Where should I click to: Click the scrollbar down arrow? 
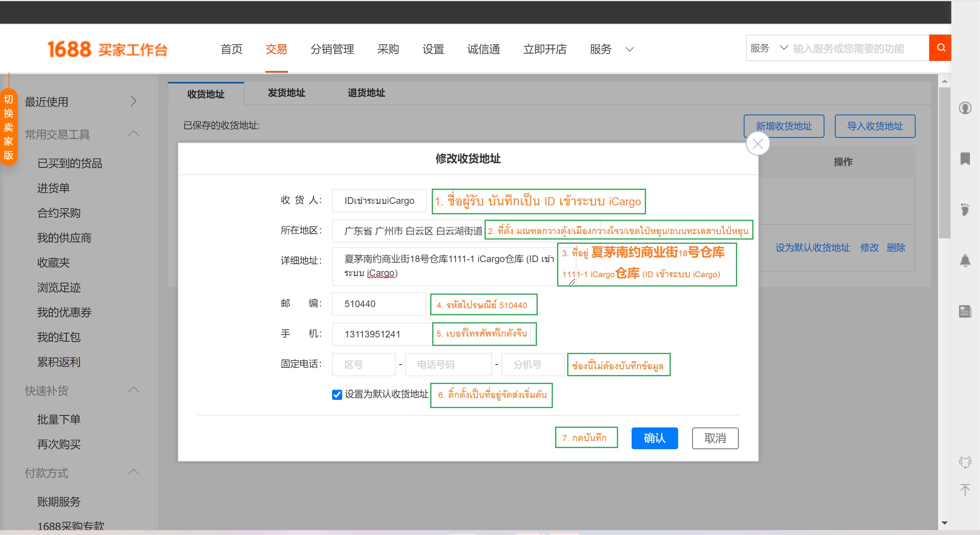(944, 523)
